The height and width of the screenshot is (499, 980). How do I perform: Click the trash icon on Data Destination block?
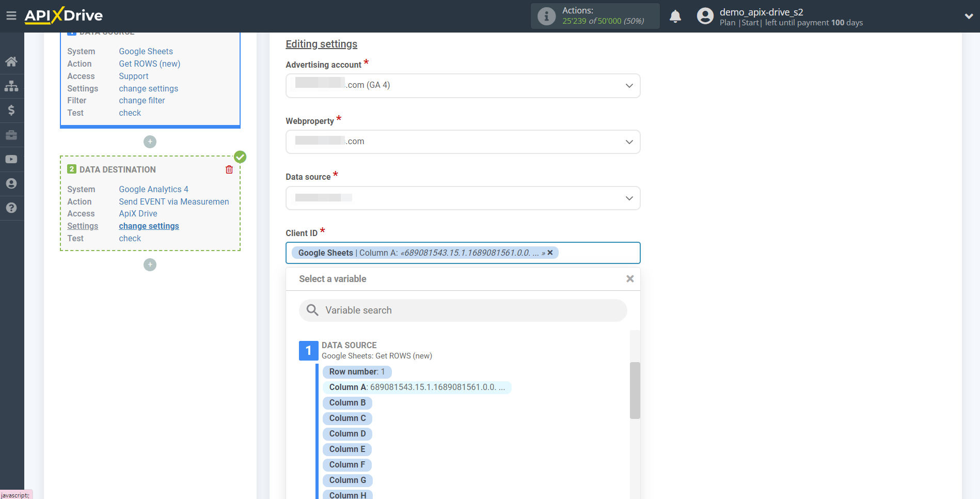229,169
